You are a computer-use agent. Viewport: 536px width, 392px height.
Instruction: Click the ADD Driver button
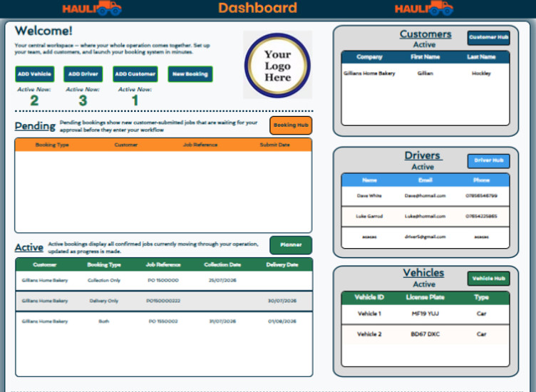(x=83, y=74)
